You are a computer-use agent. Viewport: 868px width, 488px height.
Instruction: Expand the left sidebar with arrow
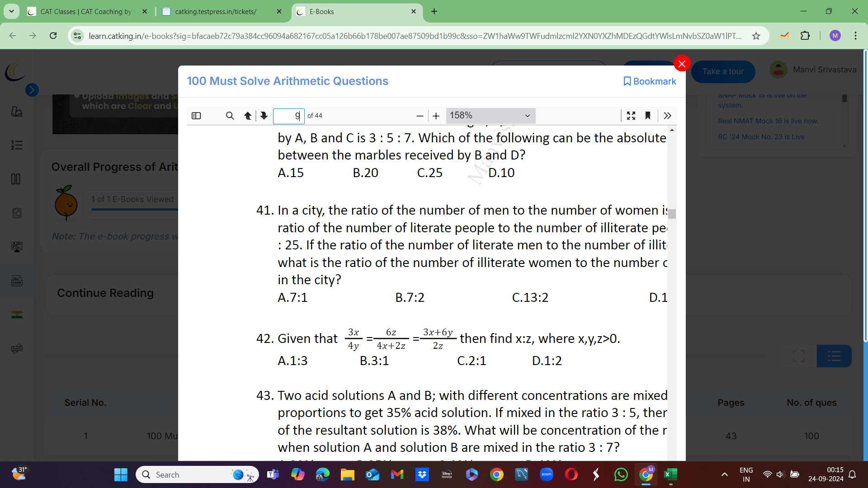pos(32,90)
